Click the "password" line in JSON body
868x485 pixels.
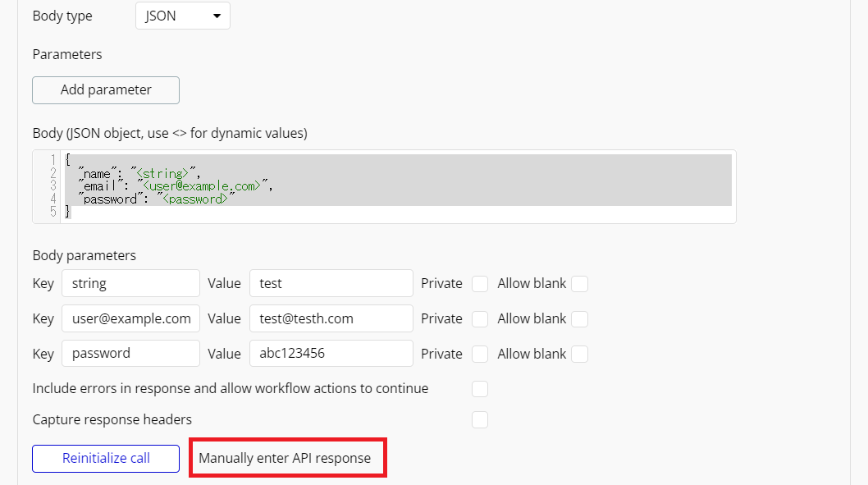[158, 199]
